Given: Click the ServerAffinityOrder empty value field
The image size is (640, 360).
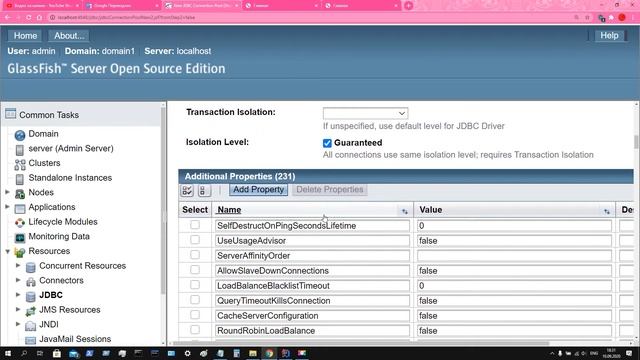Looking at the screenshot, I should pos(514,256).
